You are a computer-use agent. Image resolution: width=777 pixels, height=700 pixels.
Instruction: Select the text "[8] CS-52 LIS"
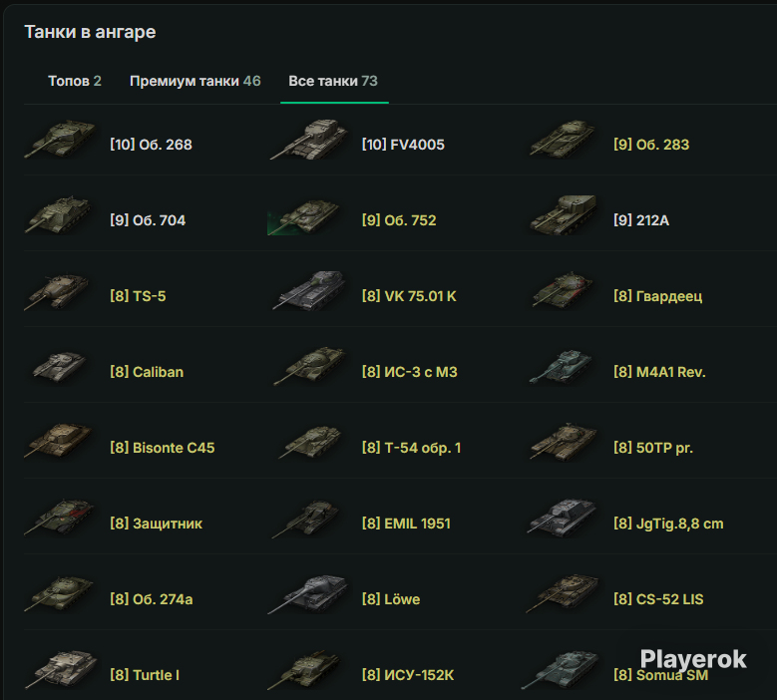coord(658,599)
